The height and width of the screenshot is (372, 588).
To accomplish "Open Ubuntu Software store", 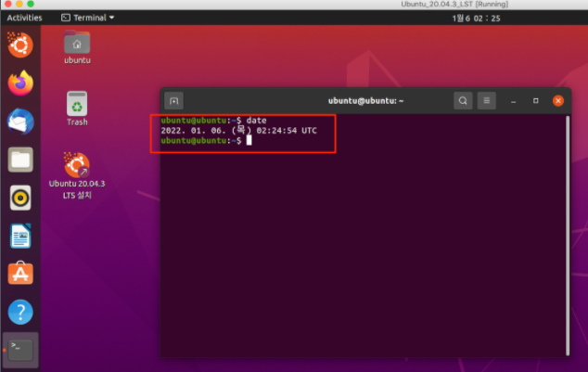I will pos(20,274).
